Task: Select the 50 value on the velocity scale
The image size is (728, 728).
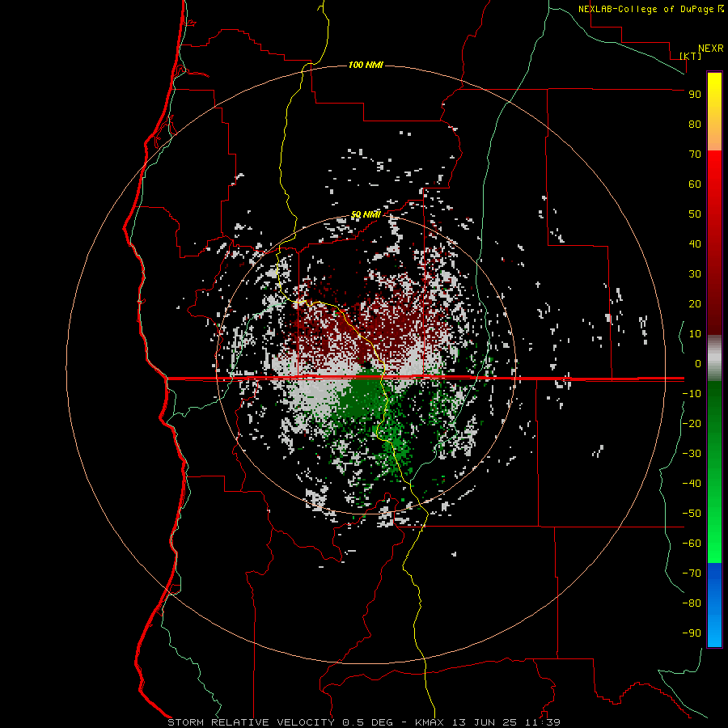Action: 695,214
